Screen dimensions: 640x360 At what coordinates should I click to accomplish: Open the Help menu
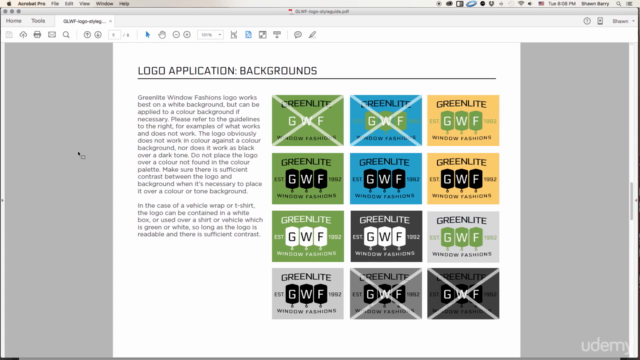pyautogui.click(x=124, y=4)
